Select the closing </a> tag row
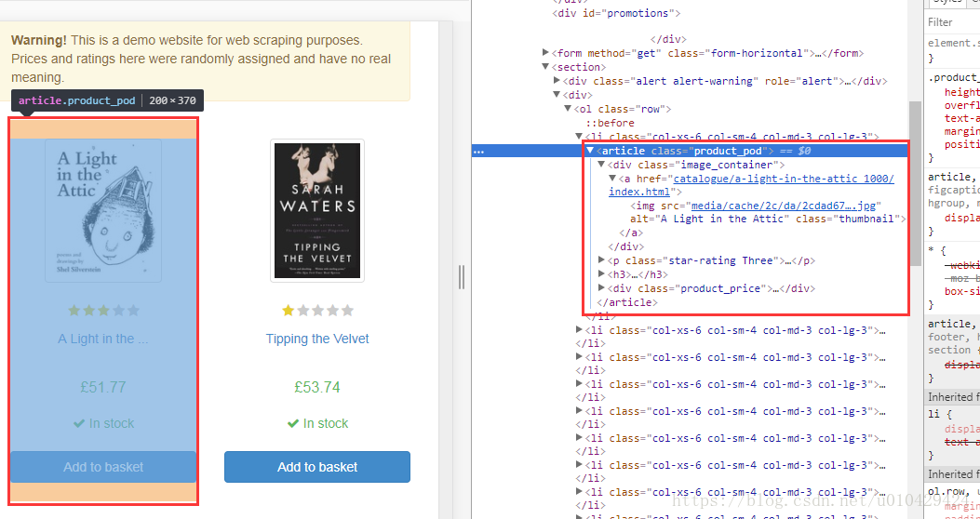The width and height of the screenshot is (980, 519). [x=632, y=233]
